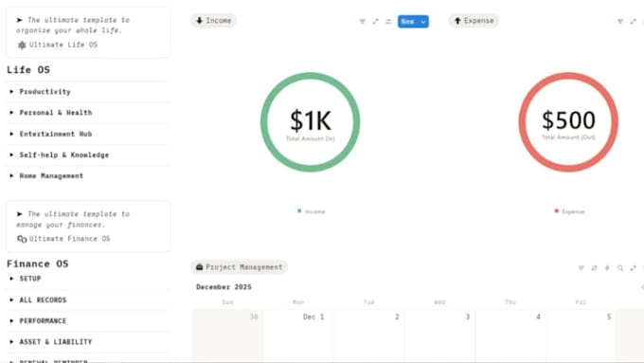Image resolution: width=644 pixels, height=363 pixels.
Task: Expand the ASSET & LIABILITY toggle
Action: tap(11, 342)
